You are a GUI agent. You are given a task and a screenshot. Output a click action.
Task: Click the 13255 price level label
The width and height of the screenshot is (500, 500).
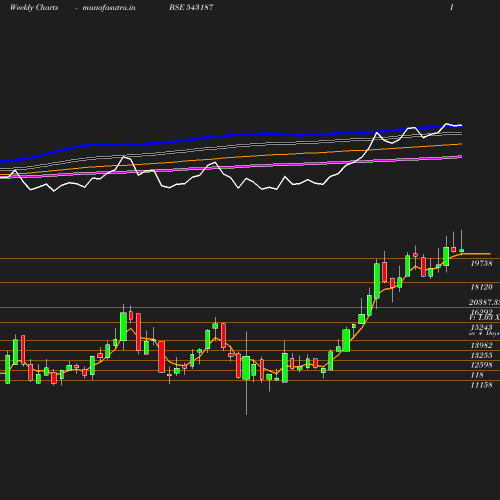coord(481,355)
